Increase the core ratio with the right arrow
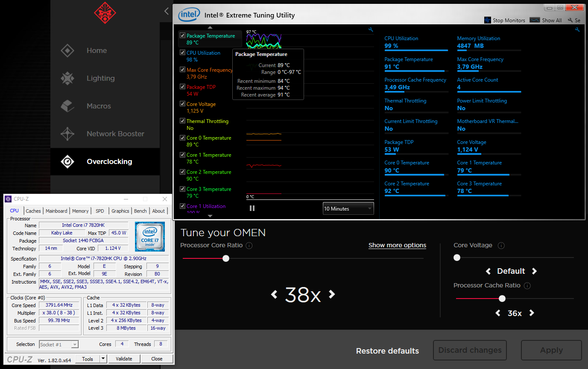This screenshot has height=369, width=588. pos(332,294)
